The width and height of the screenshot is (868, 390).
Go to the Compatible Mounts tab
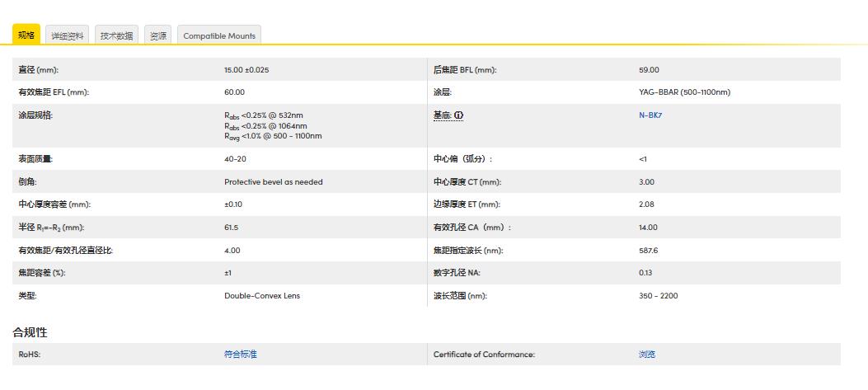coord(219,35)
